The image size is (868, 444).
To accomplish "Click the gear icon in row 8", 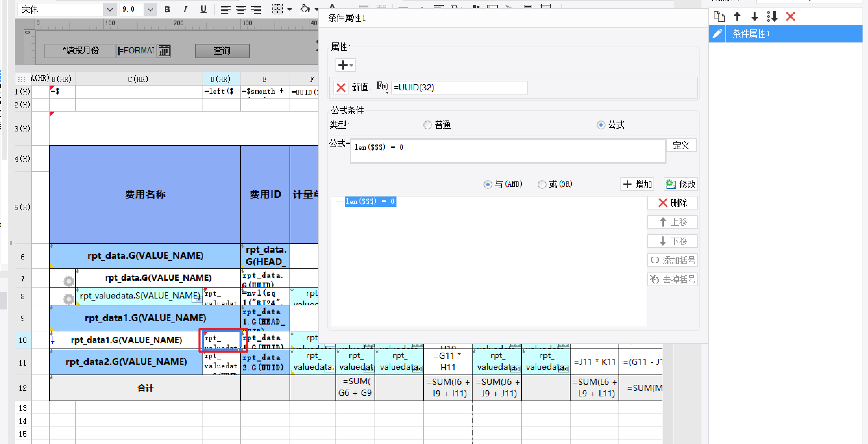I will pos(69,299).
